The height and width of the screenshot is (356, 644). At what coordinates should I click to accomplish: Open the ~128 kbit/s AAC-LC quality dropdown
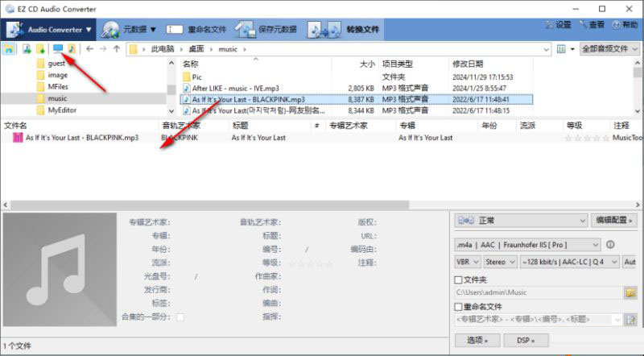click(569, 262)
